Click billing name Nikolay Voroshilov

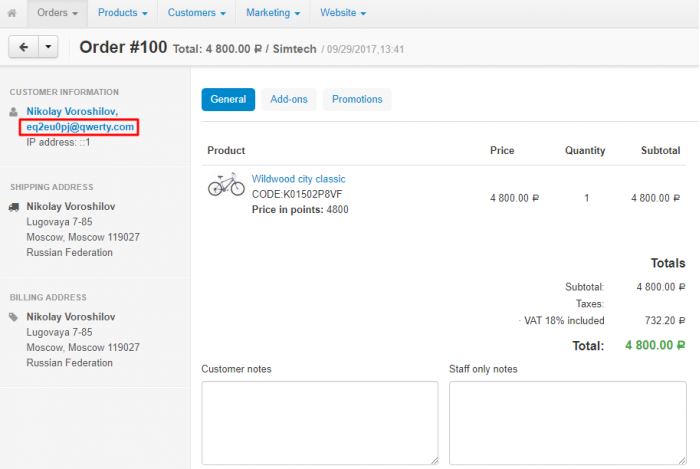(x=71, y=317)
